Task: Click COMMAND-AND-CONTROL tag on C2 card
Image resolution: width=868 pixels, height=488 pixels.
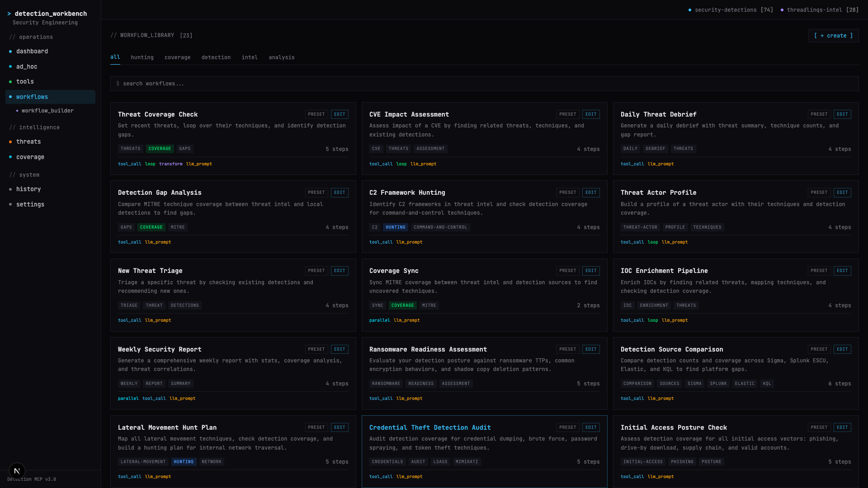Action: coord(440,227)
